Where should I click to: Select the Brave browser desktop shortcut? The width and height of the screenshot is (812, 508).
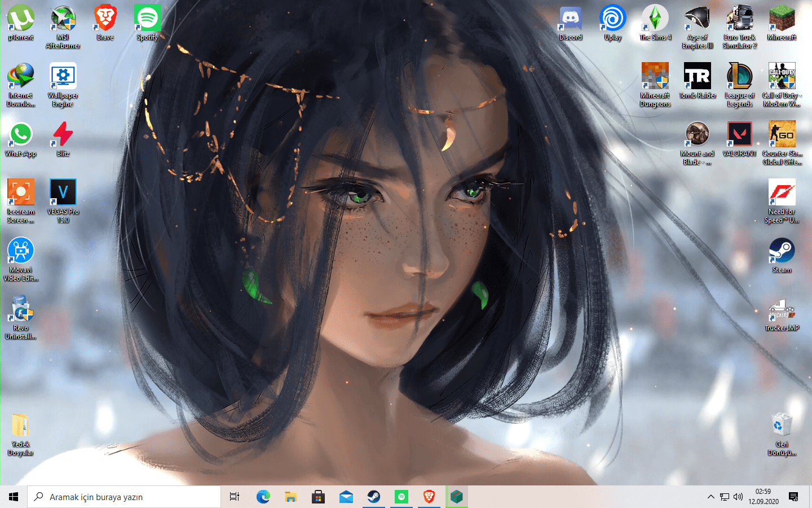105,23
